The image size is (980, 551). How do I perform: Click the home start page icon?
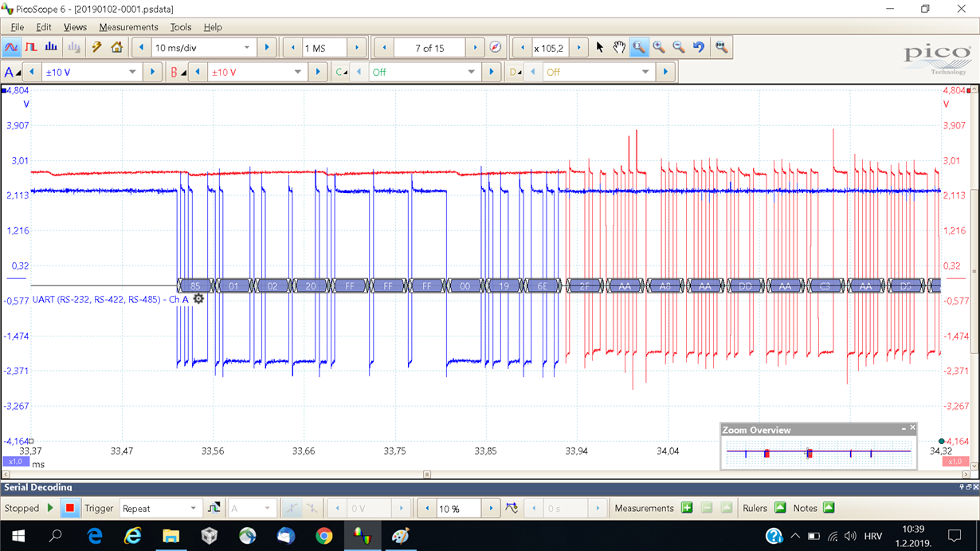[x=116, y=48]
